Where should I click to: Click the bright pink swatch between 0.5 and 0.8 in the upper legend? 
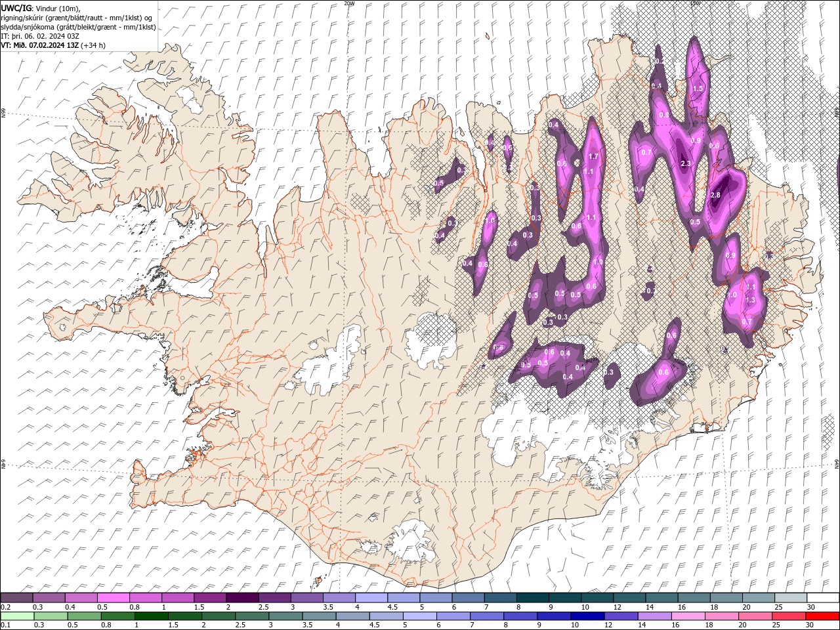(x=113, y=598)
